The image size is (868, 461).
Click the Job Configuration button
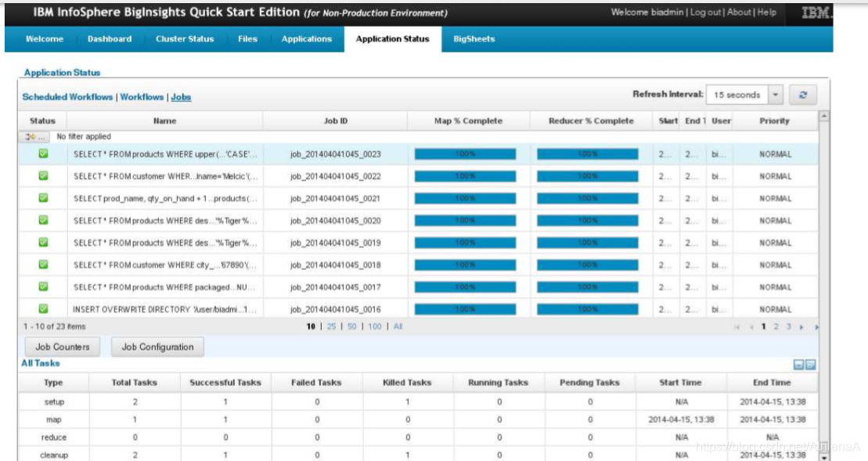[158, 347]
